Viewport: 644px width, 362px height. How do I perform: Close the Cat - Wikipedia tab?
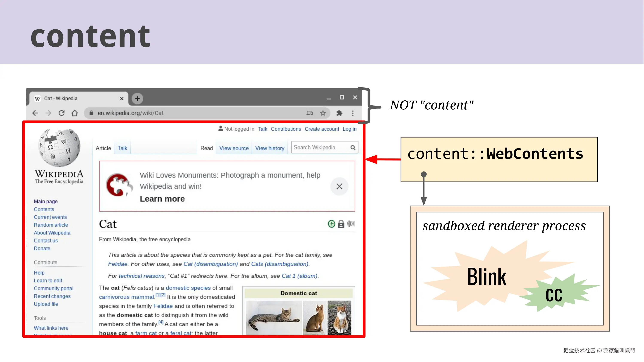(122, 99)
